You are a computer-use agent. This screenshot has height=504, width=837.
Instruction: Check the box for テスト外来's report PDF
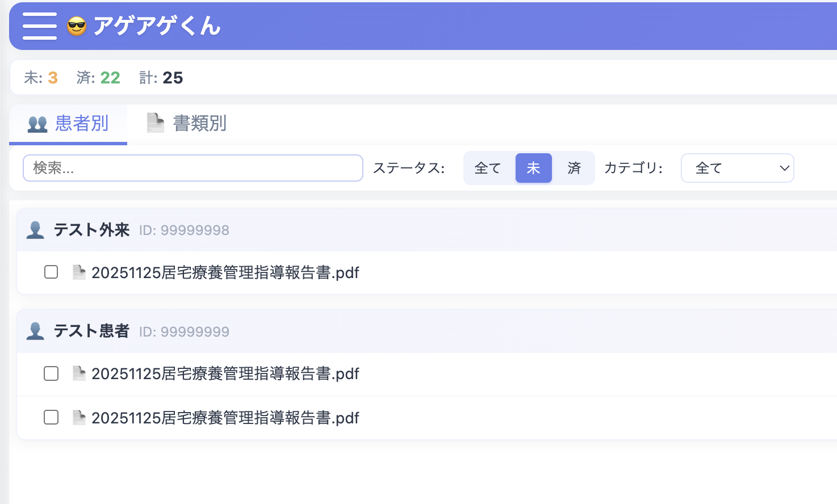tap(51, 272)
